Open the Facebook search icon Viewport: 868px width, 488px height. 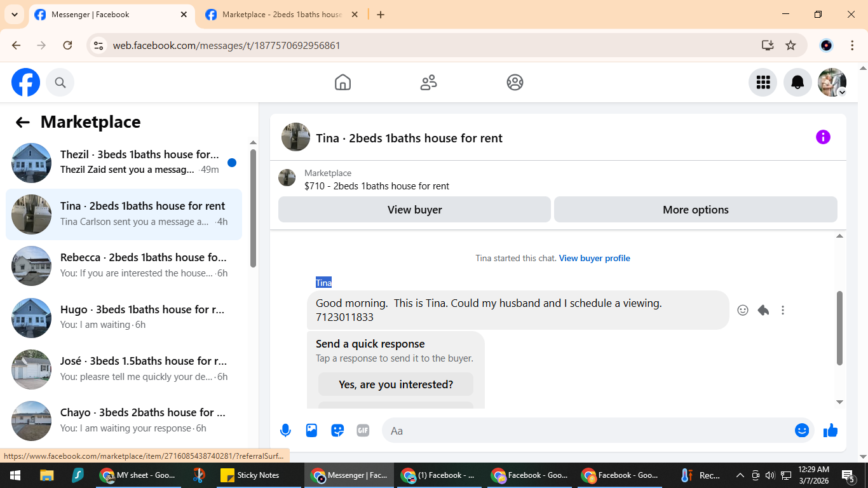tap(60, 83)
